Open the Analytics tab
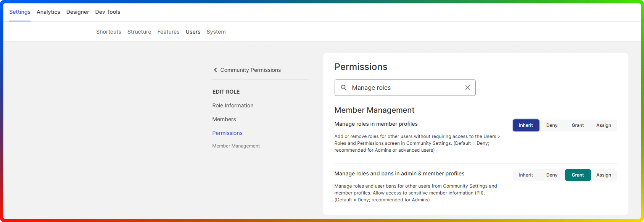 pos(48,12)
